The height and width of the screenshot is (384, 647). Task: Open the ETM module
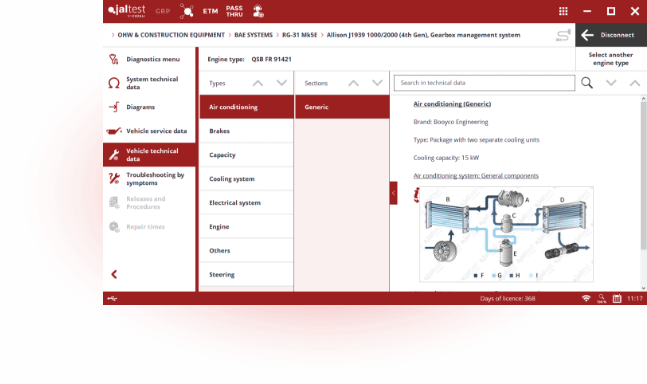point(210,11)
